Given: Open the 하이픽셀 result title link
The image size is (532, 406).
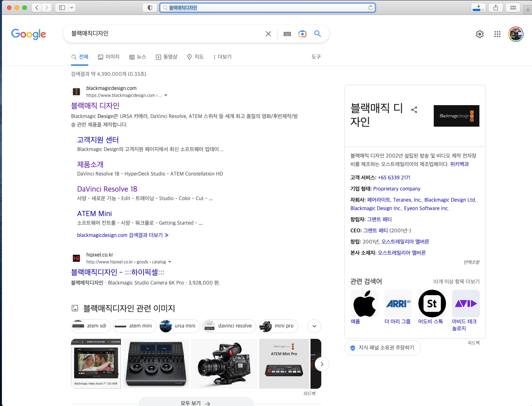Looking at the screenshot, I should click(x=117, y=272).
